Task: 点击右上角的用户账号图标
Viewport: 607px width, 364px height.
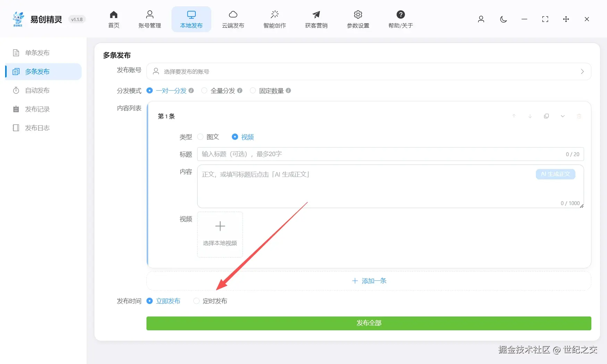Action: point(481,19)
